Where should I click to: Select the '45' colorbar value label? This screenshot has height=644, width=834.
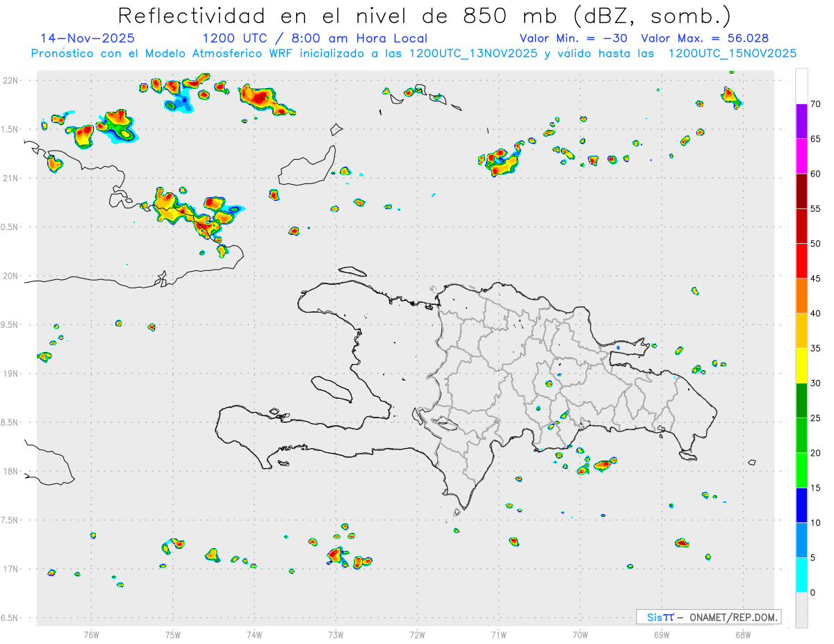(816, 279)
